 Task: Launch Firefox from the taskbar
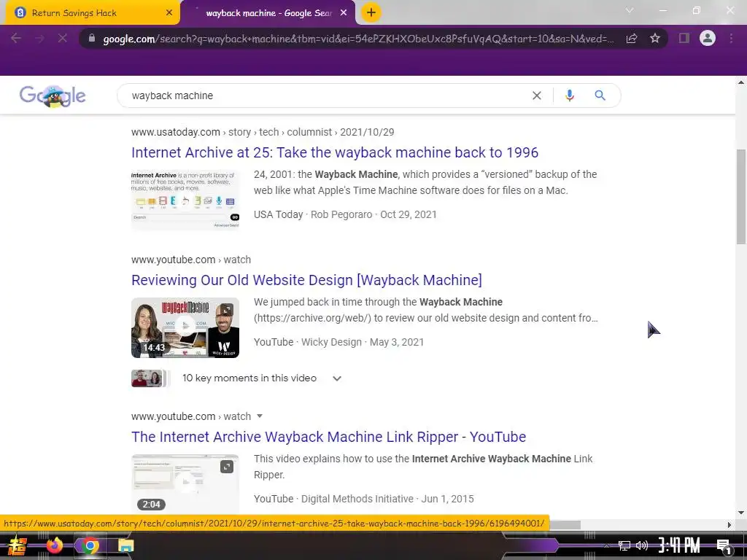point(54,545)
